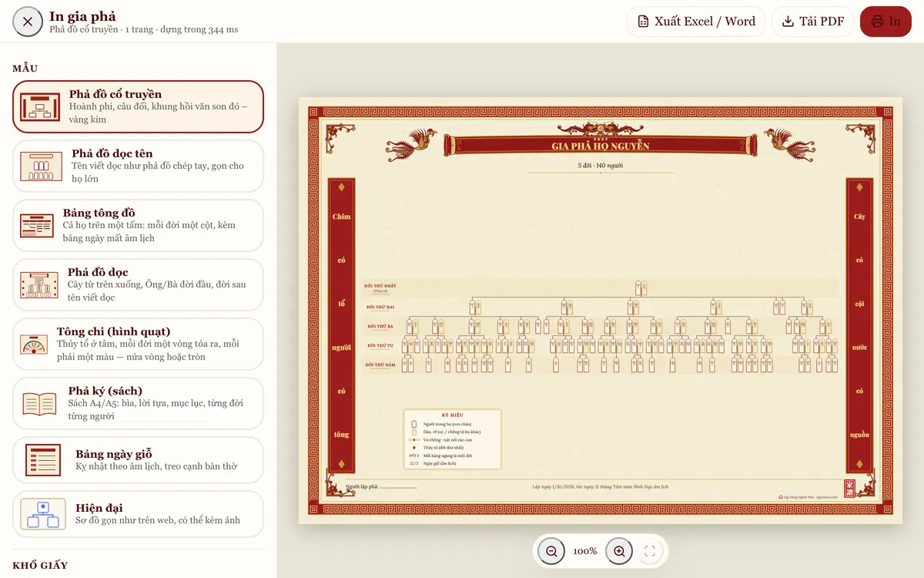
Task: Select the Phả đồ cổ truyền template
Action: click(x=138, y=107)
